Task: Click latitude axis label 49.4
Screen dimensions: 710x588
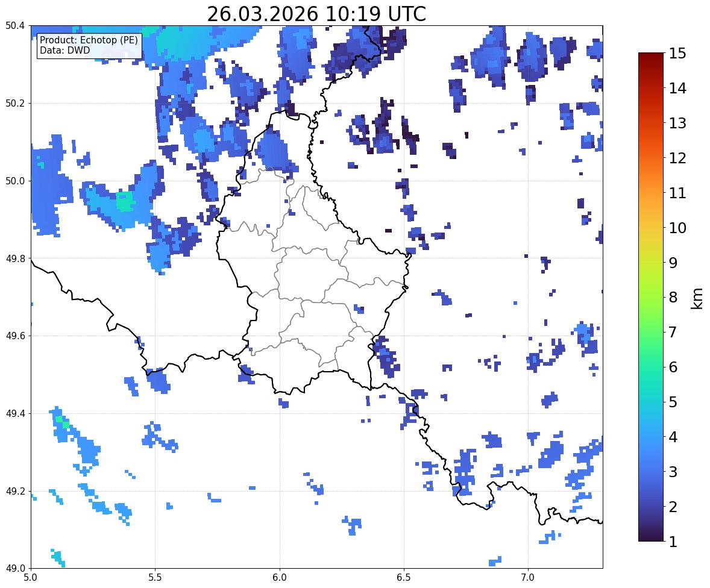Action: tap(15, 413)
